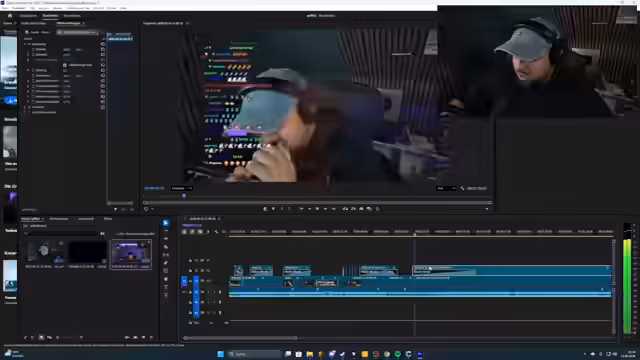
Task: Open timeline wrench display settings
Action: point(216,232)
